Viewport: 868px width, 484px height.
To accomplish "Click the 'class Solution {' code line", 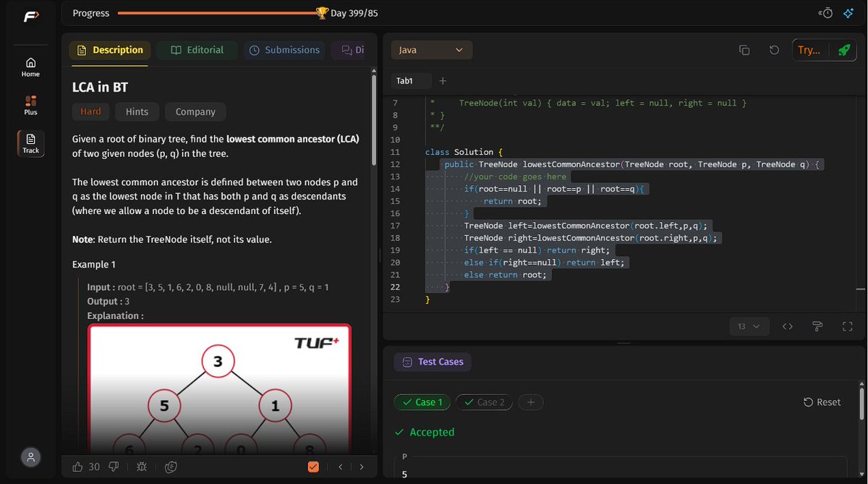I will click(464, 152).
